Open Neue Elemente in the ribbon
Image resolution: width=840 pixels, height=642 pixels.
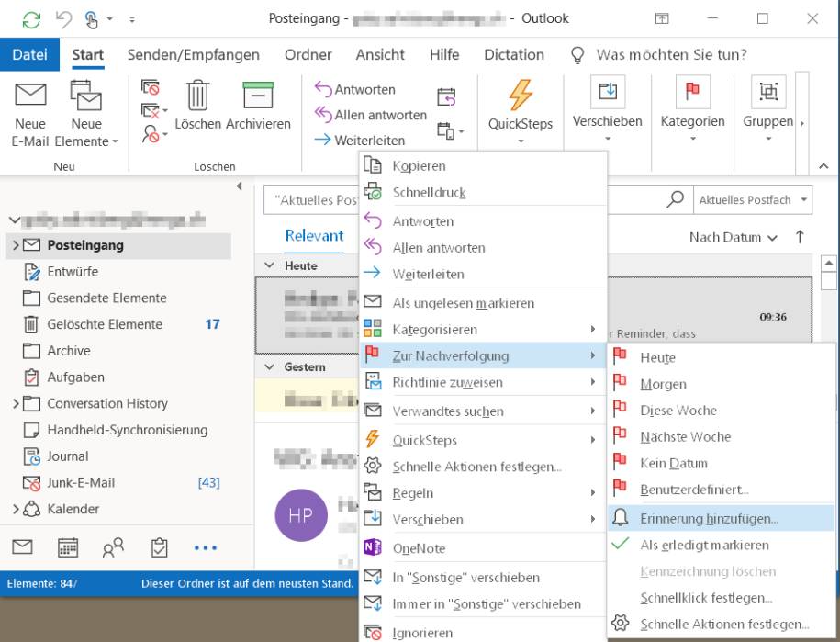click(x=85, y=115)
